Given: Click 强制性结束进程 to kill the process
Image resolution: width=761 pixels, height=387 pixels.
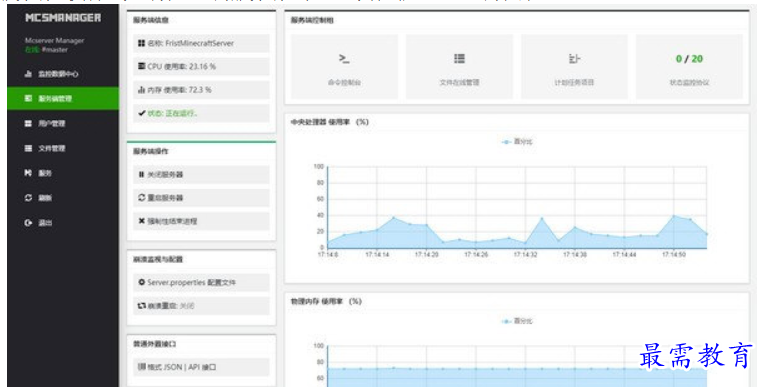Looking at the screenshot, I should click(201, 221).
